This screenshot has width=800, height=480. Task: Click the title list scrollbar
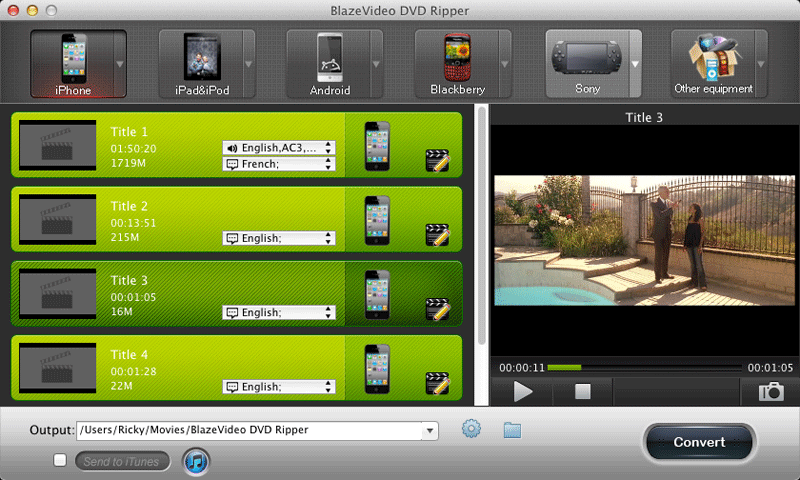tap(481, 226)
